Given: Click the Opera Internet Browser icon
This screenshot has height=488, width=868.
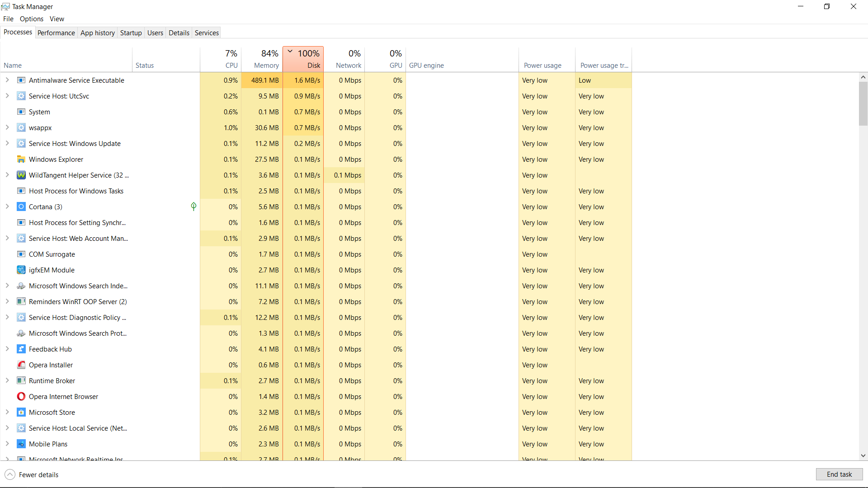Looking at the screenshot, I should pos(21,397).
